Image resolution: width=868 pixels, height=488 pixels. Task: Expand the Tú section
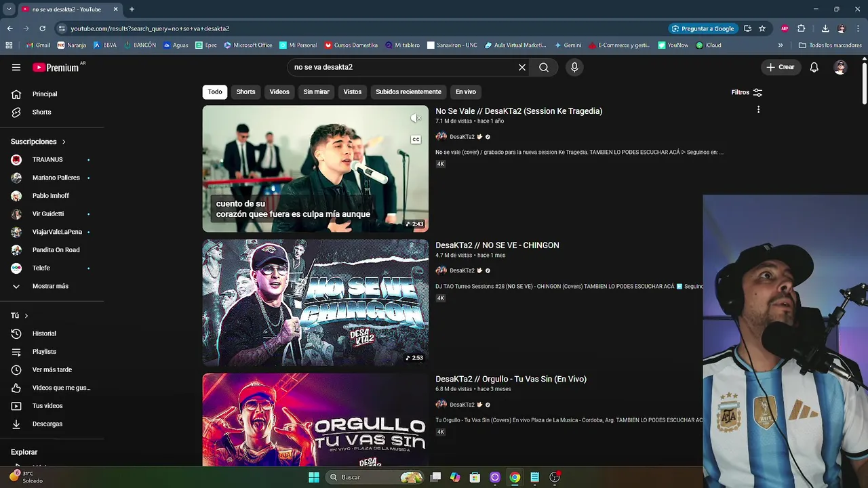[x=20, y=316]
